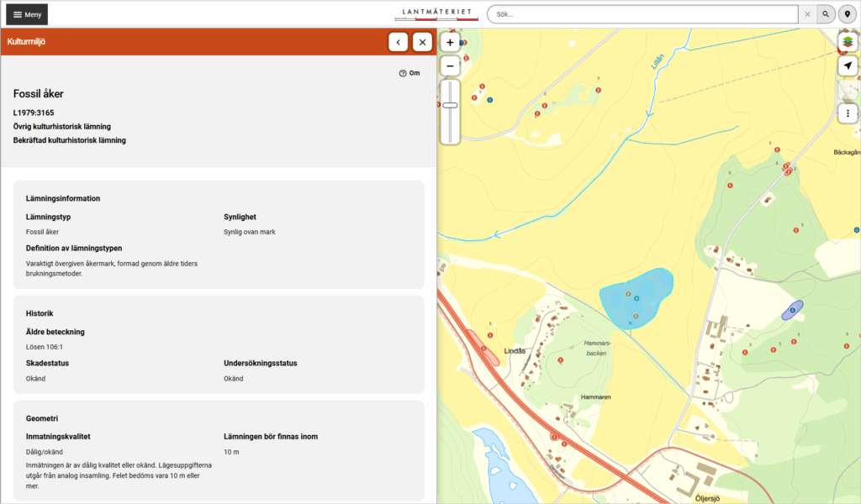The width and height of the screenshot is (861, 504).
Task: Open the three-dot more options menu
Action: [848, 113]
